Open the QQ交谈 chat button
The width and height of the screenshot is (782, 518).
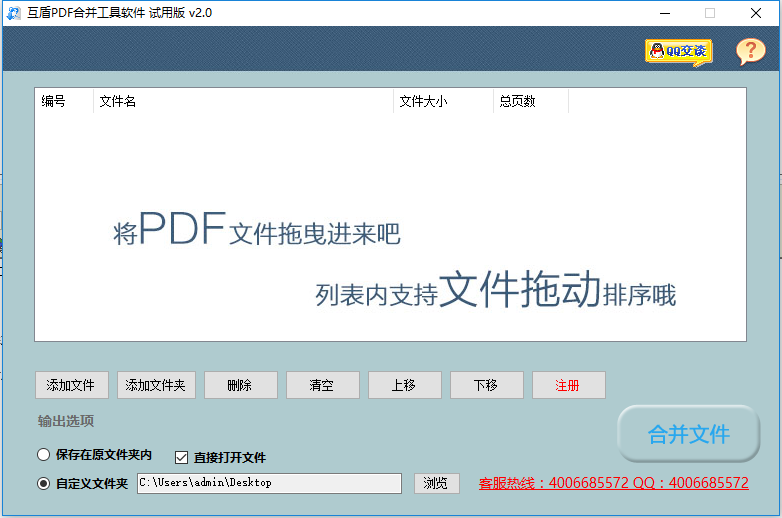coord(679,52)
